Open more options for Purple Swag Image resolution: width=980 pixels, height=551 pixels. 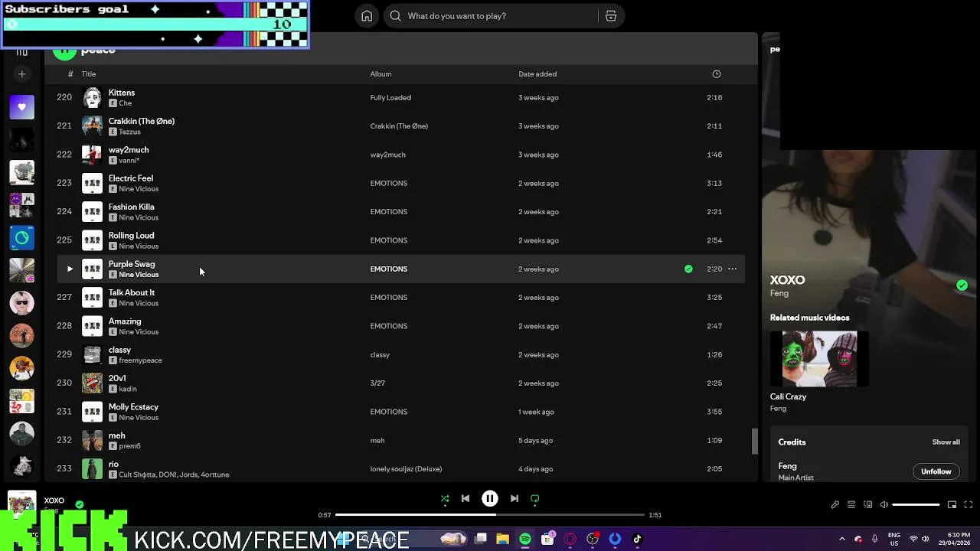(x=732, y=269)
